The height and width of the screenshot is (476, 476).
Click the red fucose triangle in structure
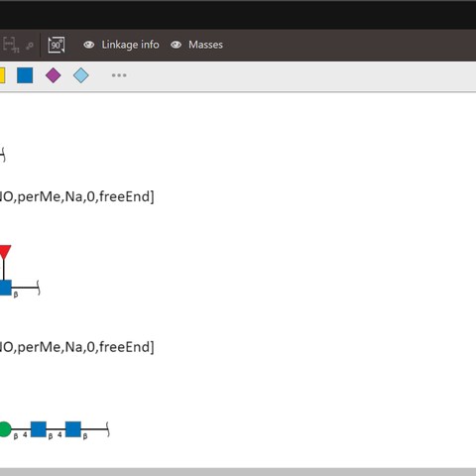[5, 252]
